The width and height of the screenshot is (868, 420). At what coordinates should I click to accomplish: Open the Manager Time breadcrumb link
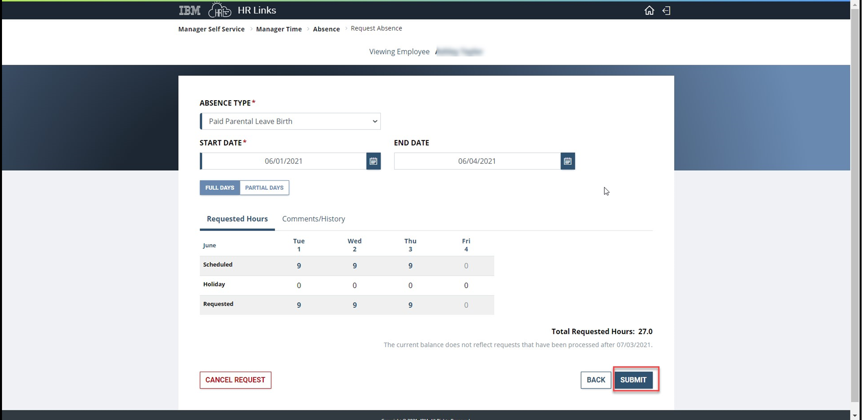[279, 29]
